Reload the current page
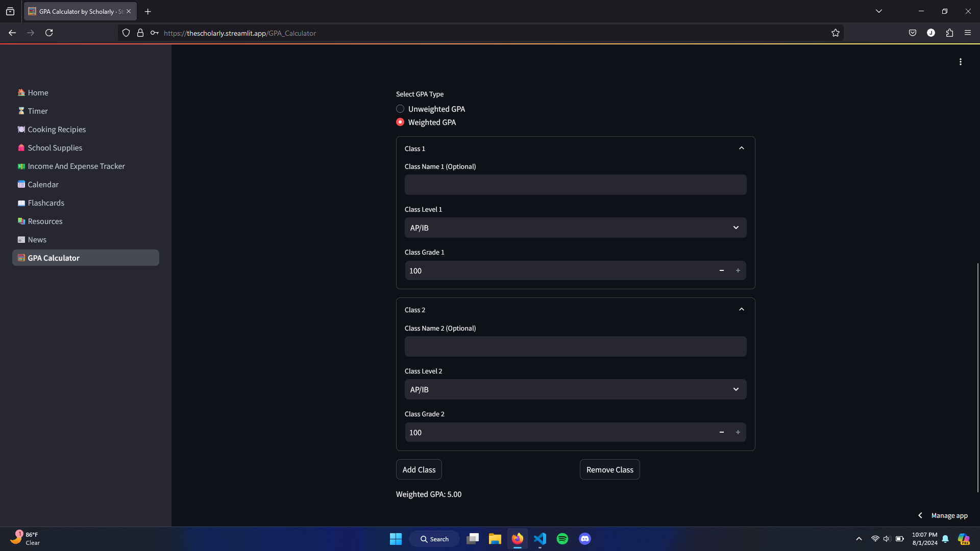980x551 pixels. [49, 33]
